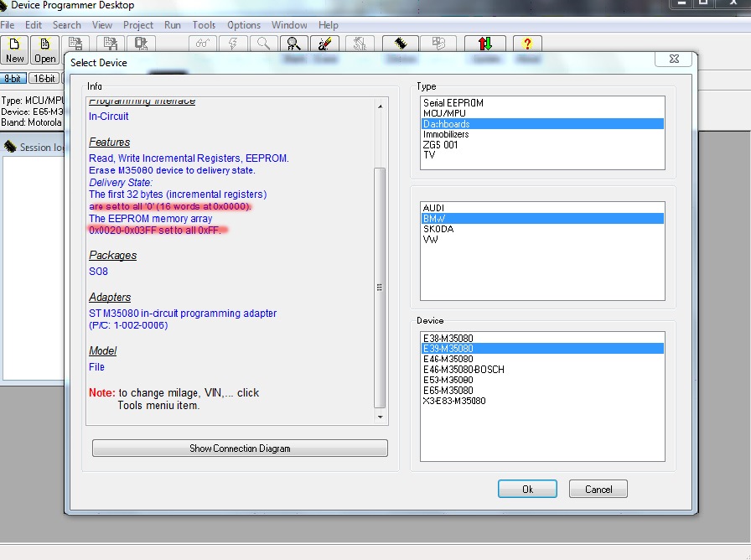
Task: Open the Help menu
Action: coord(328,25)
